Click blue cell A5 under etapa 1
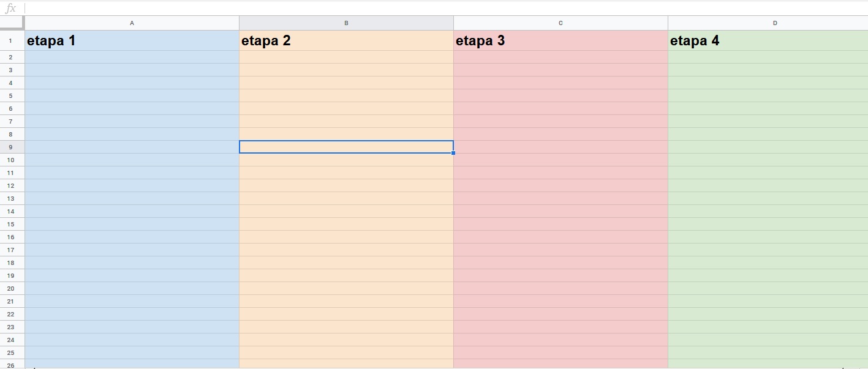Image resolution: width=868 pixels, height=369 pixels. coord(132,95)
